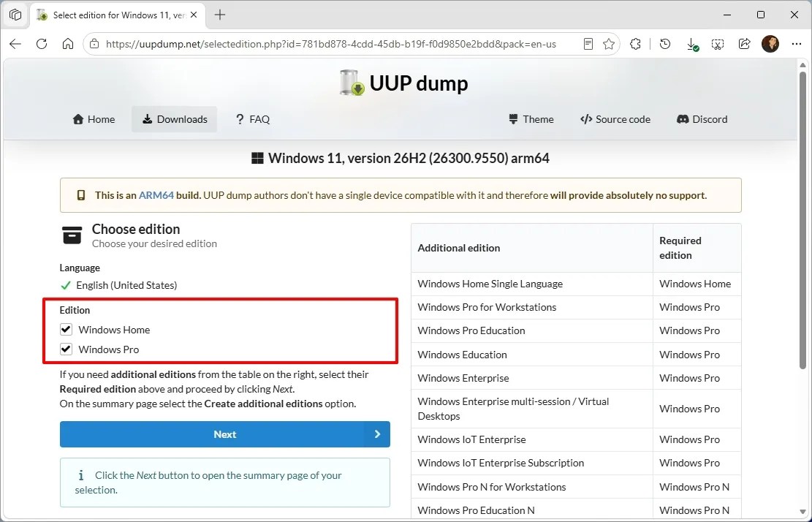The image size is (812, 522).
Task: Reload the page with the refresh icon
Action: (x=42, y=44)
